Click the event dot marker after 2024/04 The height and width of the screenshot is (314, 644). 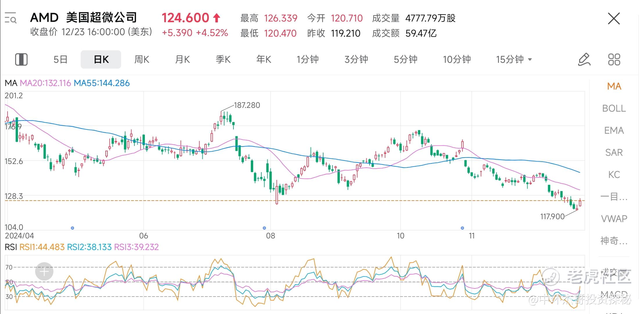pos(72,228)
